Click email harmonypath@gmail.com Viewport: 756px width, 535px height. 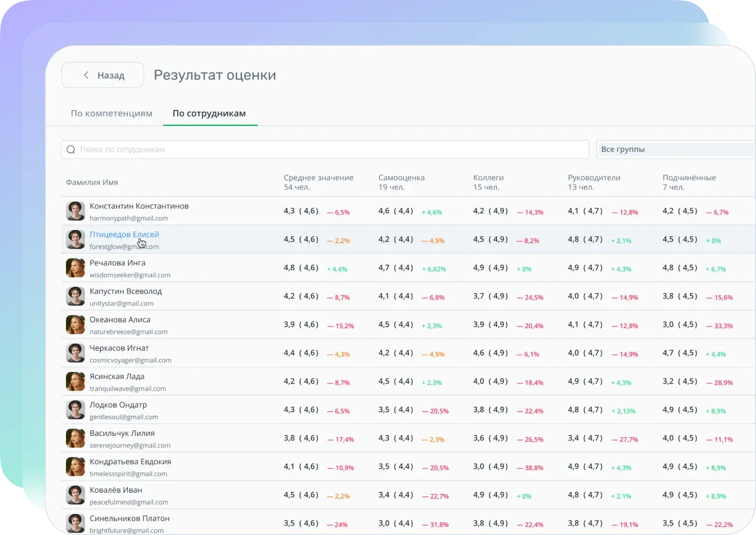pyautogui.click(x=129, y=218)
